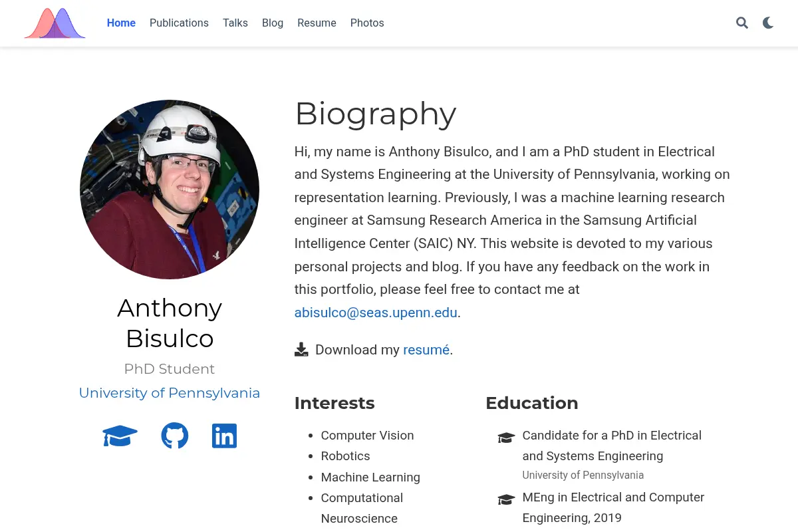Image resolution: width=798 pixels, height=532 pixels.
Task: Open the LinkedIn profile icon
Action: [224, 436]
